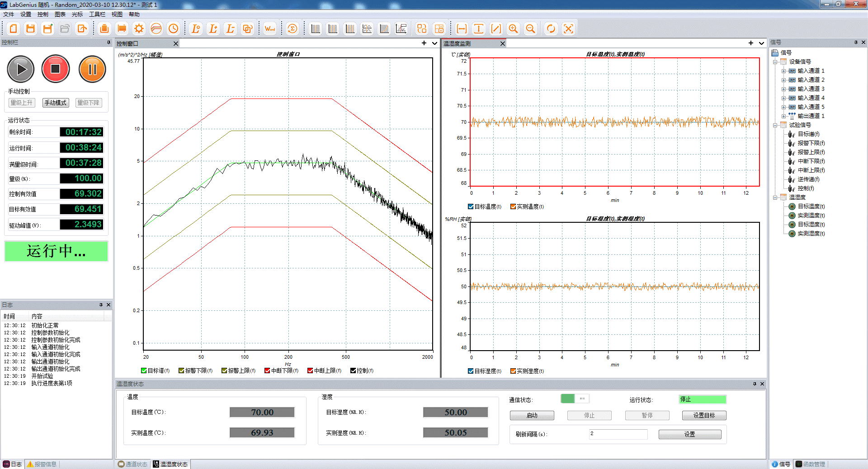Image resolution: width=868 pixels, height=469 pixels.
Task: Click the horizontal cursor range toolbar icon
Action: pos(462,29)
